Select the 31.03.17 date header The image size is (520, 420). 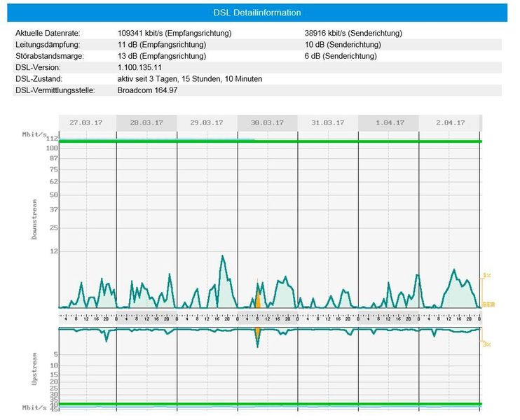click(x=327, y=122)
